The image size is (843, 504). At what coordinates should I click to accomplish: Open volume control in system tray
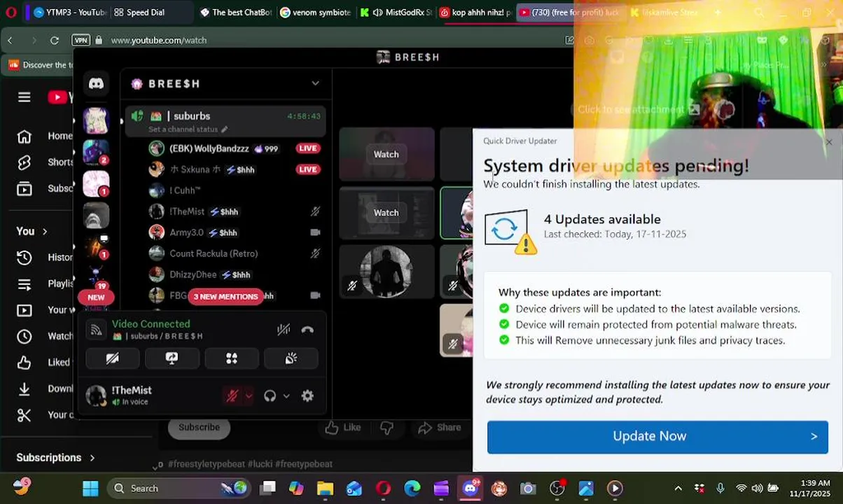pos(757,489)
